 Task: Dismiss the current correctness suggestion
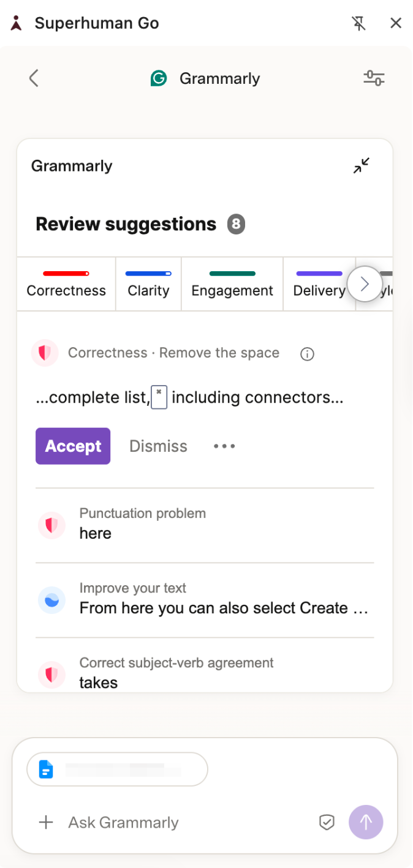click(158, 446)
